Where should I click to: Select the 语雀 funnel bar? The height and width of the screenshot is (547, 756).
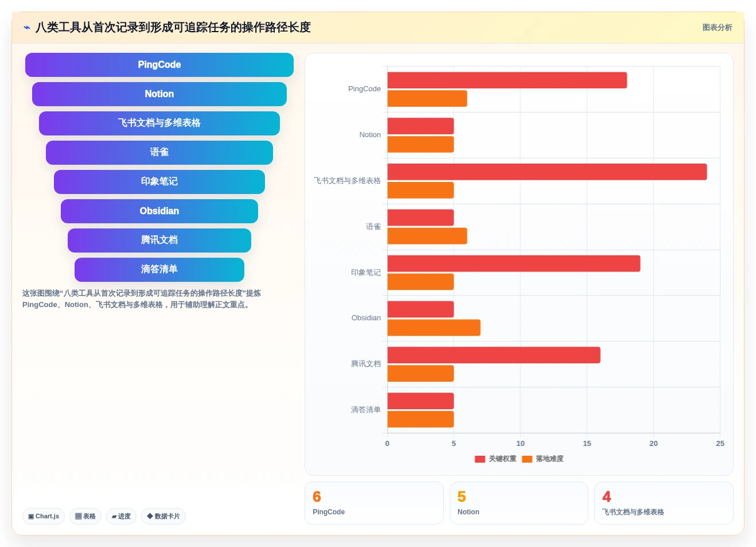tap(159, 153)
